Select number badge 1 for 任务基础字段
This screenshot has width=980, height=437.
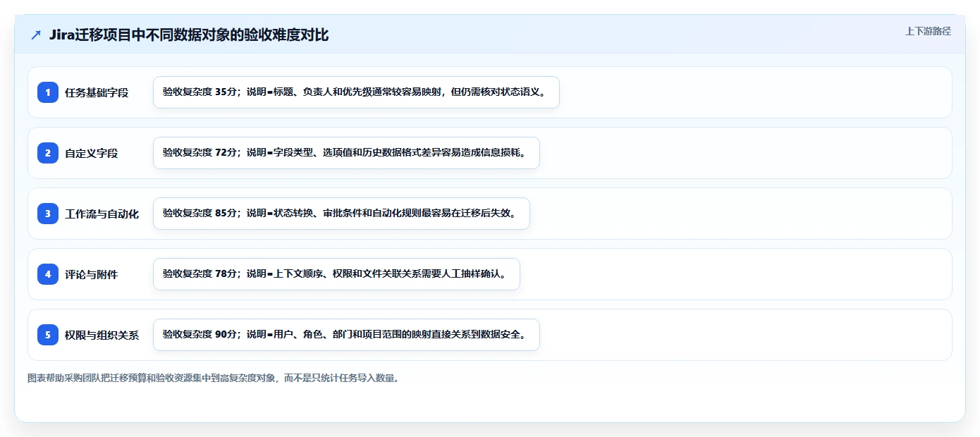[x=48, y=92]
